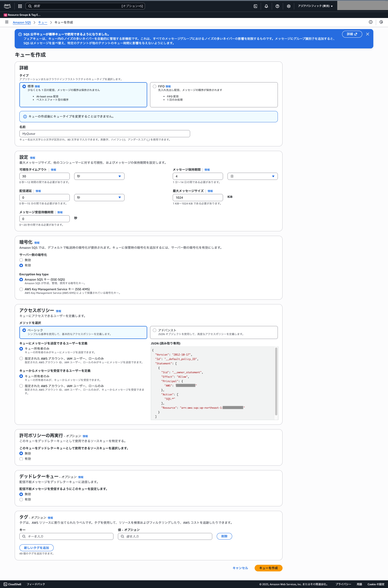Screen dimensions: 388x588
Task: Open CloudShell icon in top navigation bar
Action: tap(255, 6)
